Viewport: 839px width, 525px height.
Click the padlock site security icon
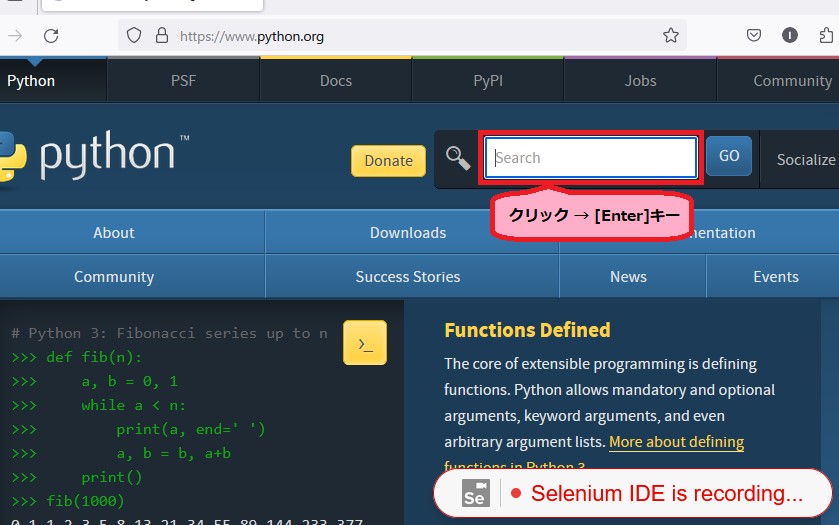coord(162,36)
